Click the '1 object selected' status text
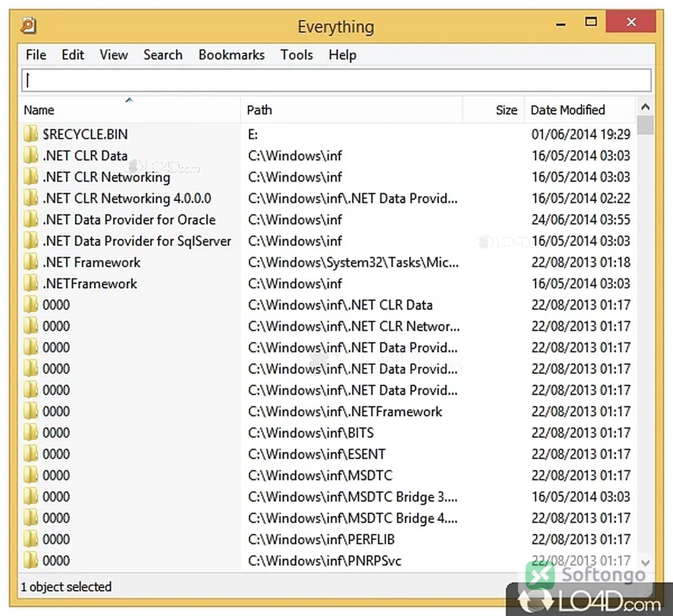The height and width of the screenshot is (616, 673). 66,587
